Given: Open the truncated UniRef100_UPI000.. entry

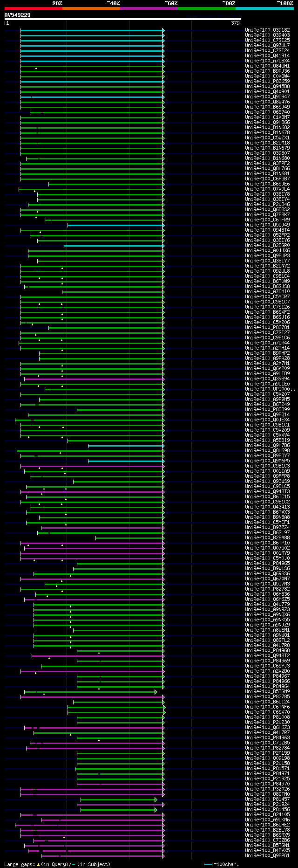Looking at the screenshot, I should coord(270,389).
